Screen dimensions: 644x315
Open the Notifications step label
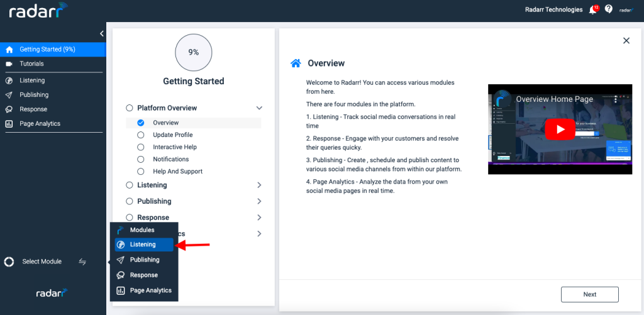coord(171,159)
